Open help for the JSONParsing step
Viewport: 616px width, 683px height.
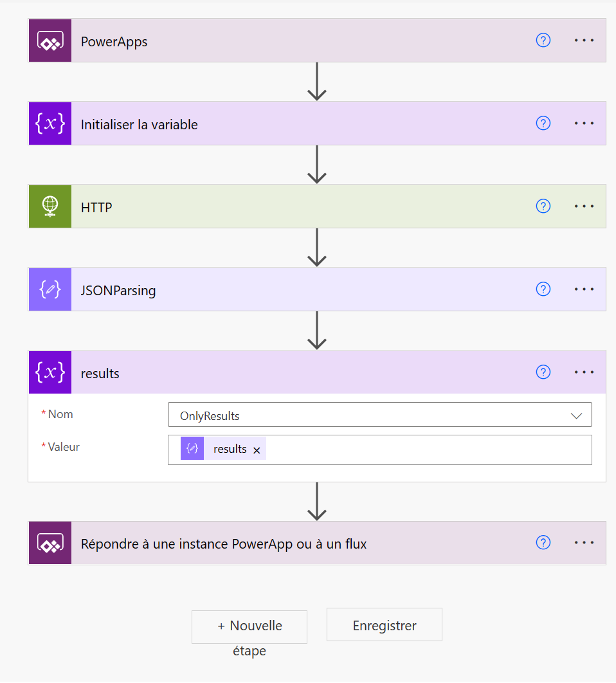pyautogui.click(x=543, y=289)
